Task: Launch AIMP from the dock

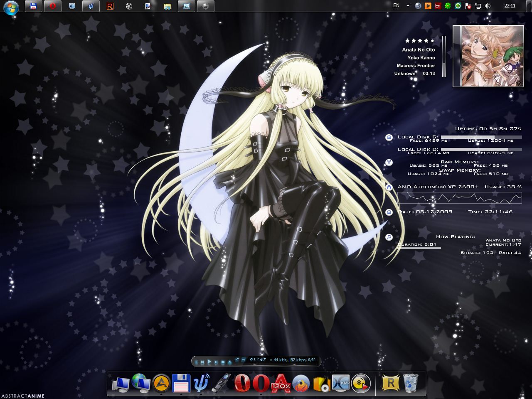Action: pyautogui.click(x=161, y=383)
